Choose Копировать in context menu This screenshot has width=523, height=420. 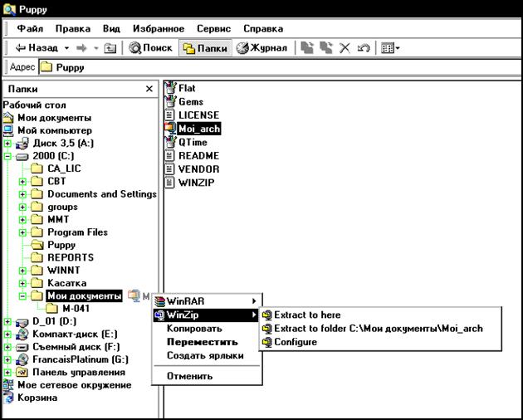point(194,329)
